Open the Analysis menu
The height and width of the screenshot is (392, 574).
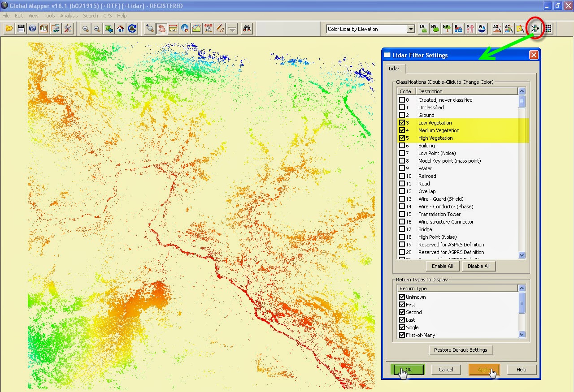coord(69,15)
